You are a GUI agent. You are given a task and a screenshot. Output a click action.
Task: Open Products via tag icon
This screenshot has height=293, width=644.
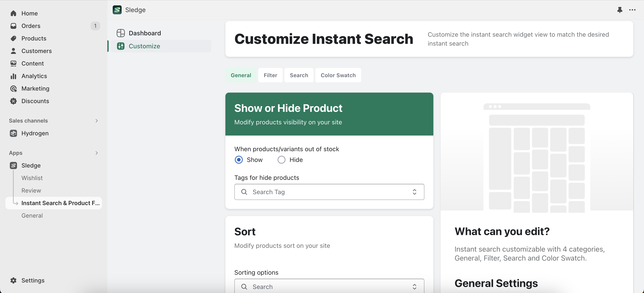click(x=13, y=38)
